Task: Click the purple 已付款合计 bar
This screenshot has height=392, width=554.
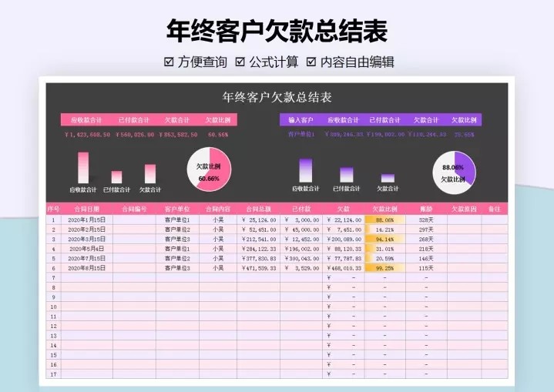Action: [x=347, y=175]
